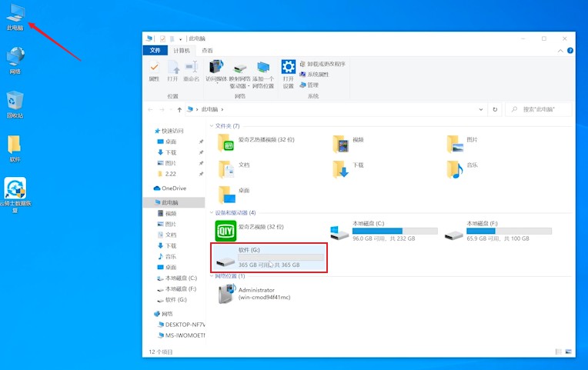Click Uninstall or change a program
Image resolution: width=588 pixels, height=370 pixels.
tap(322, 64)
